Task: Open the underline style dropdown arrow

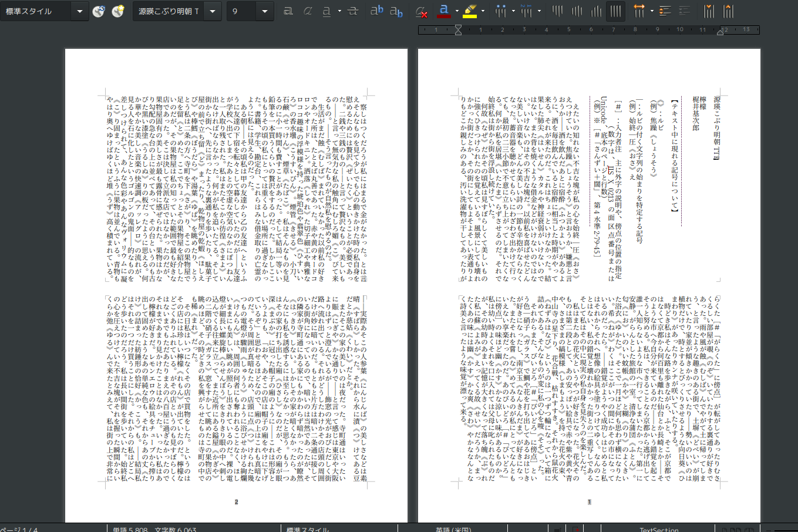Action: coord(339,11)
